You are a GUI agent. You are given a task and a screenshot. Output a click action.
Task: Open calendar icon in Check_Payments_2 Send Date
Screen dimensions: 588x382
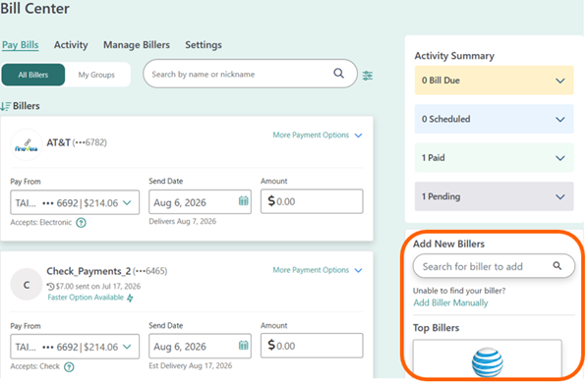(244, 345)
